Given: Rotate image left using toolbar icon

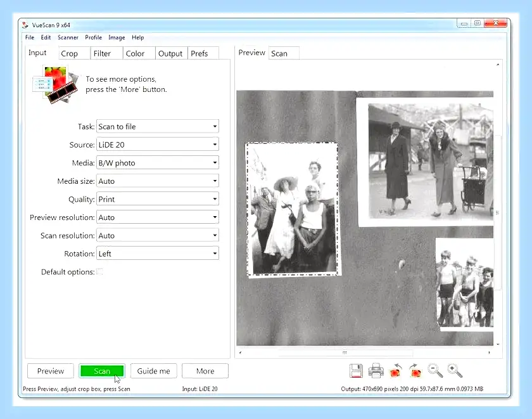Looking at the screenshot, I should [396, 371].
